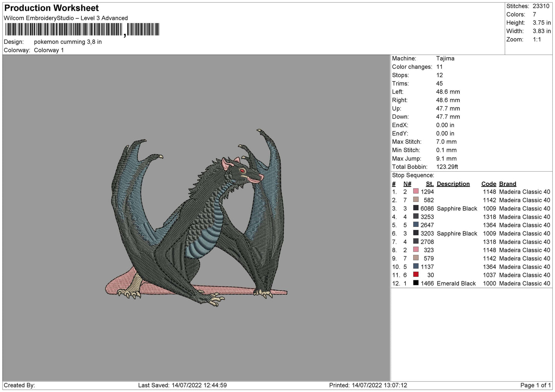Click the Machine value Tajima
555x392 pixels.
[x=445, y=58]
